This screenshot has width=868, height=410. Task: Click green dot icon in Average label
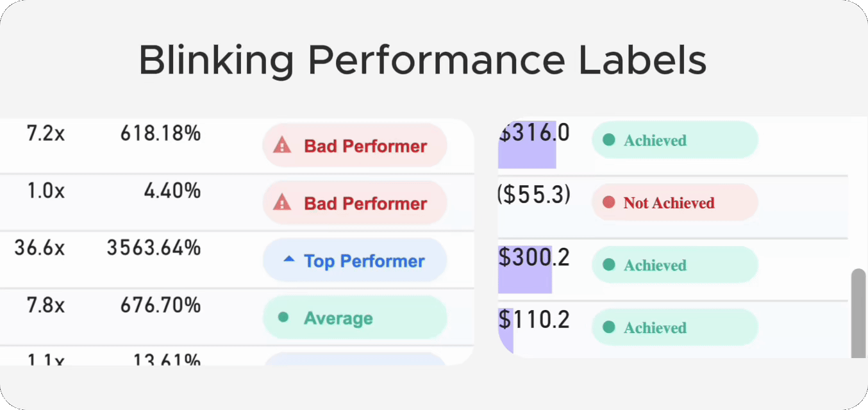point(283,317)
